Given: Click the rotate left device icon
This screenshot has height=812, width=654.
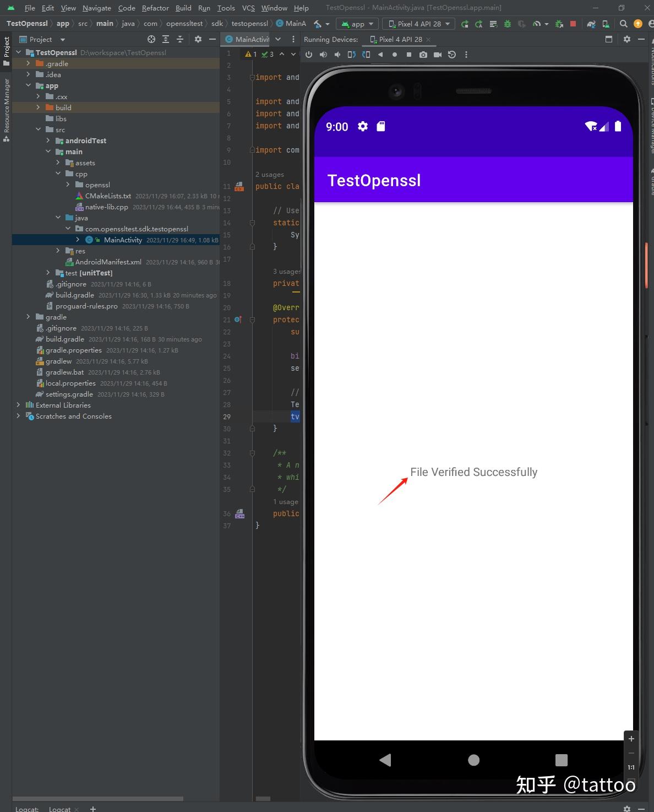Looking at the screenshot, I should 352,55.
